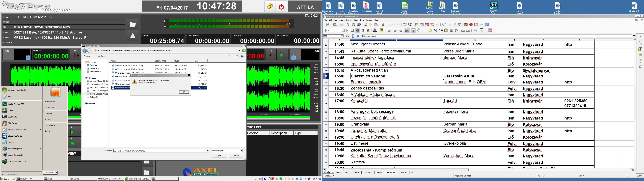This screenshot has height=181, width=644.
Task: Expand the MPEG Layer 3 file type dropdown
Action: (x=241, y=150)
